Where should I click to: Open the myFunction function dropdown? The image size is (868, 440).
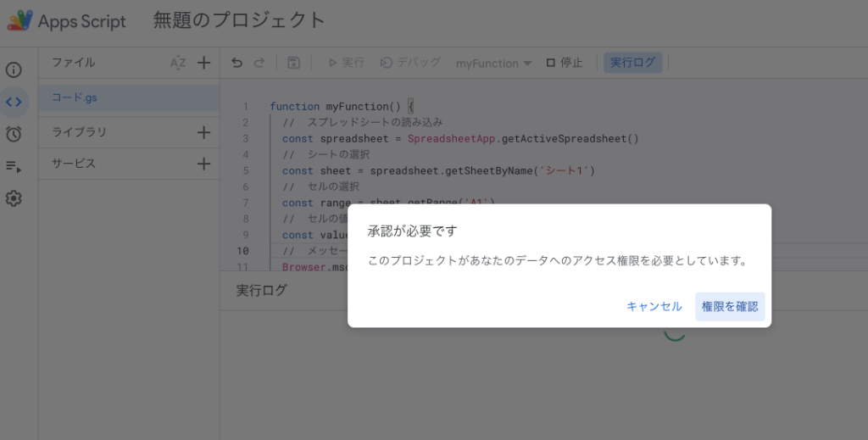[x=493, y=63]
